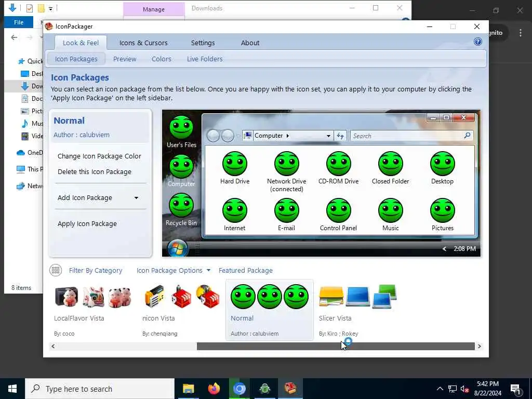
Task: Click the Computer smiley icon on preview desktop
Action: click(181, 167)
